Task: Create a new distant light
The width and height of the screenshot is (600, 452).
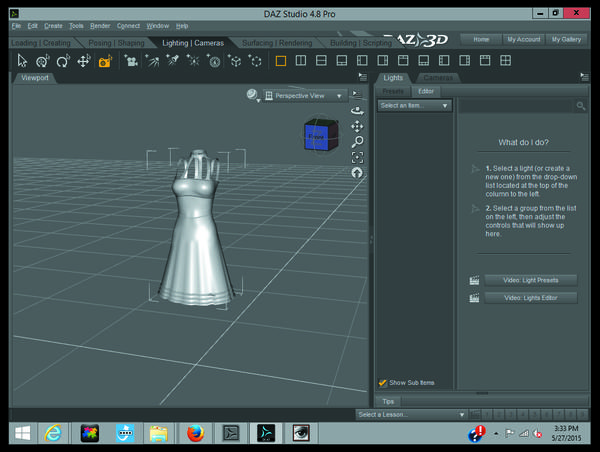Action: coord(152,61)
